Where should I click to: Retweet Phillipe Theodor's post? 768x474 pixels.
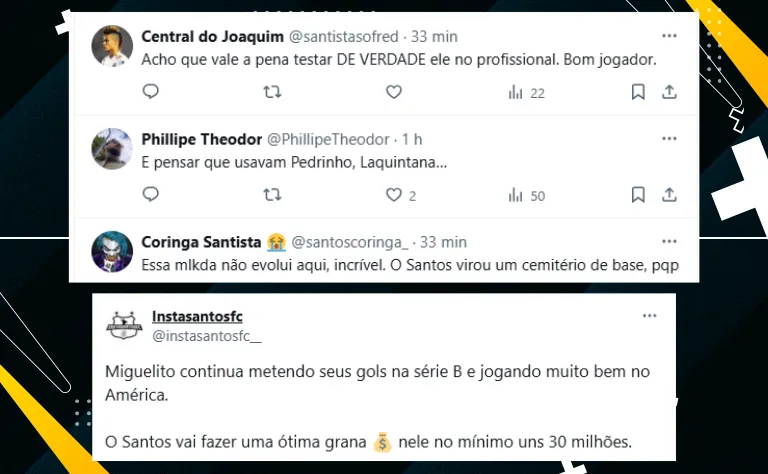click(x=271, y=195)
